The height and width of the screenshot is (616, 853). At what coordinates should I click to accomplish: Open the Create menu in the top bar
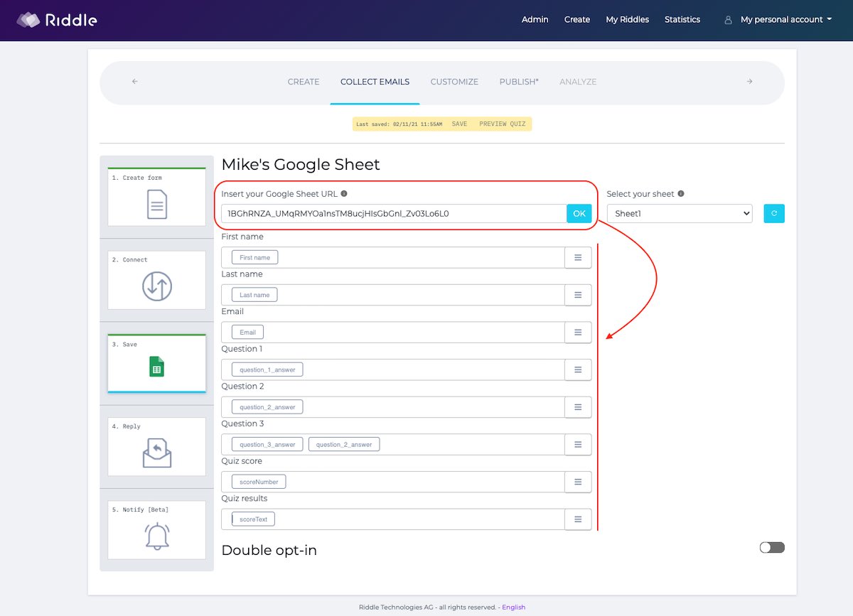point(577,20)
